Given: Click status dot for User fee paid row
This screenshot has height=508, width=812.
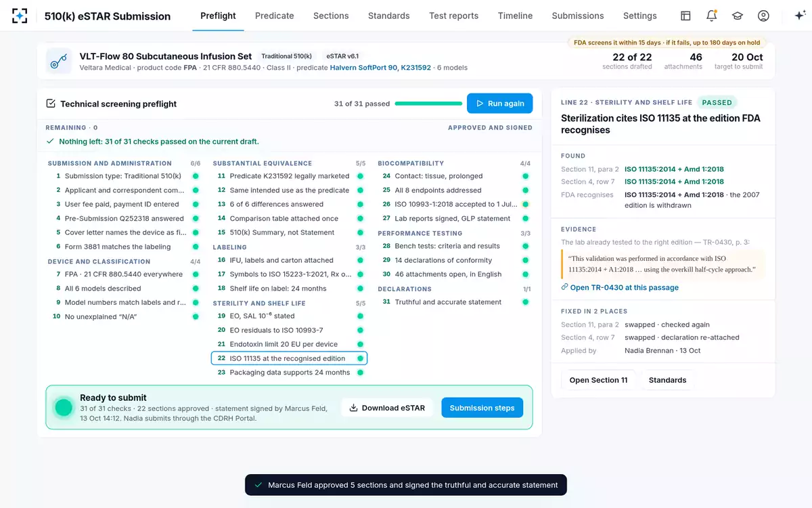Looking at the screenshot, I should click(196, 204).
